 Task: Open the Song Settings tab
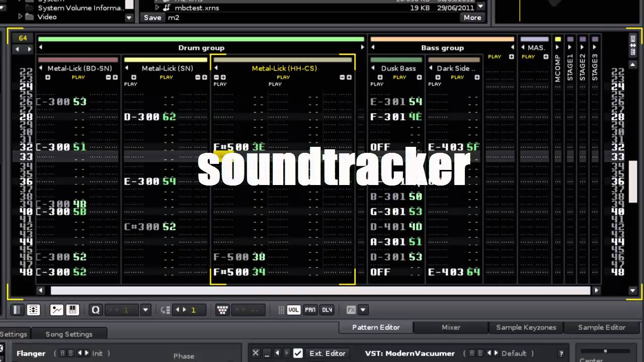pos(69,334)
